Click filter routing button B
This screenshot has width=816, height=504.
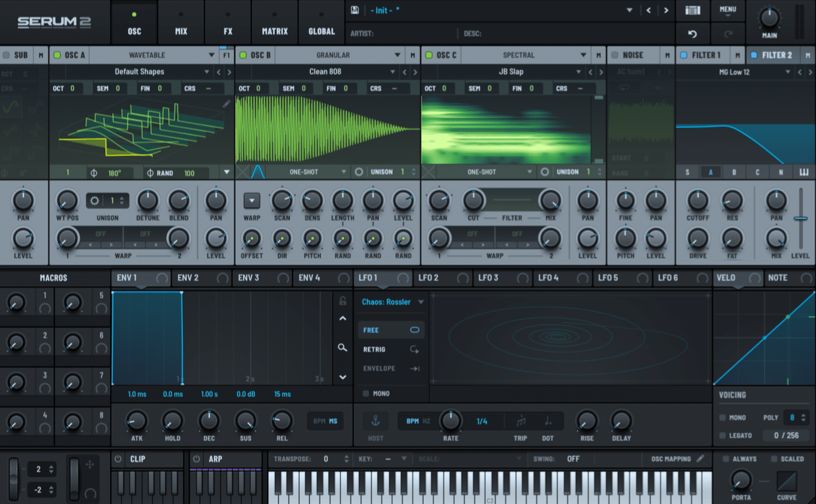point(734,172)
